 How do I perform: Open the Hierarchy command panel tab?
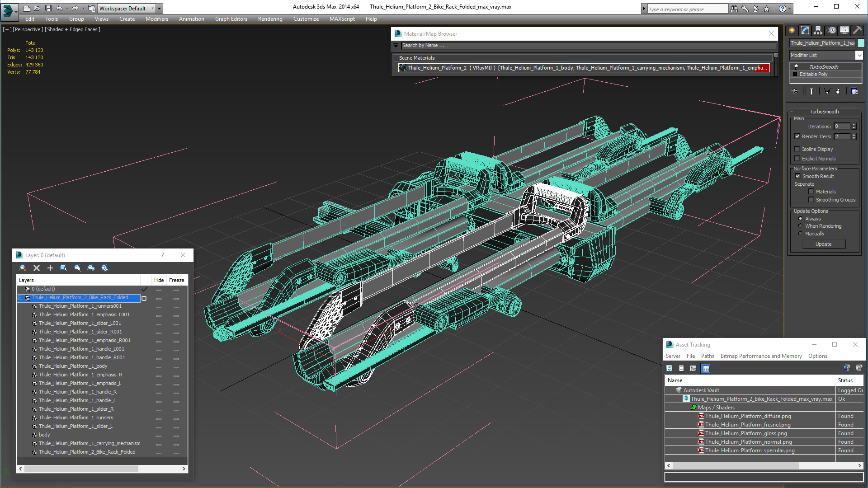[x=818, y=30]
